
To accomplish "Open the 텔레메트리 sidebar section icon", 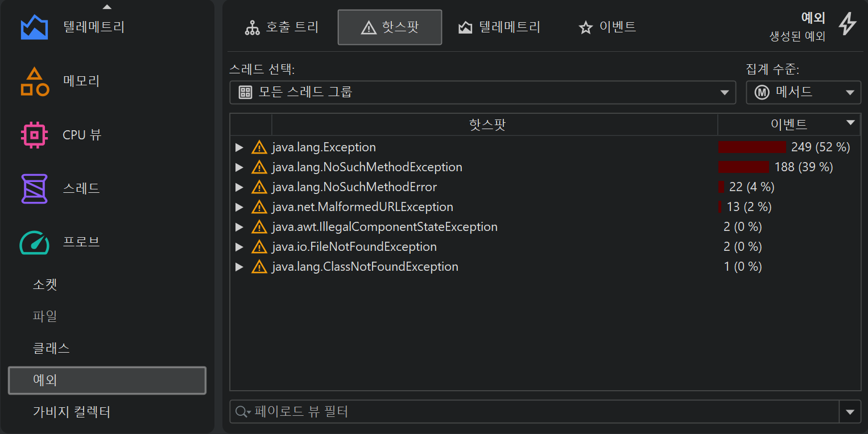I will tap(34, 27).
